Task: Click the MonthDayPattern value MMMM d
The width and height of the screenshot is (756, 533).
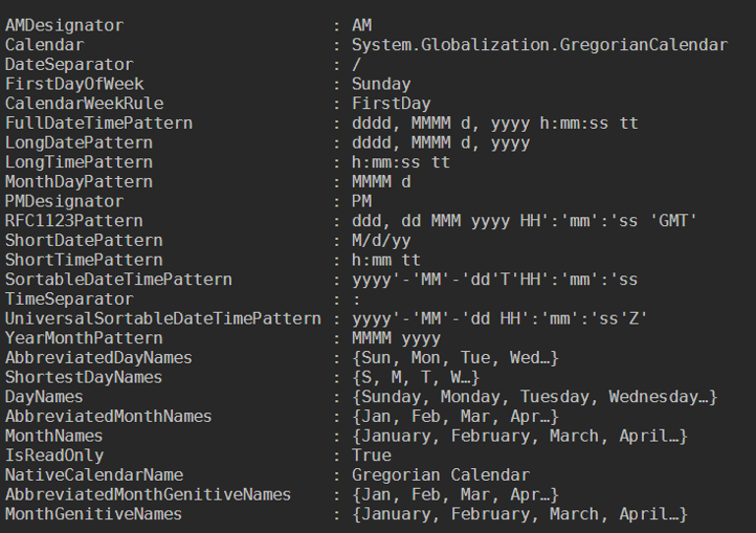Action: (x=381, y=182)
